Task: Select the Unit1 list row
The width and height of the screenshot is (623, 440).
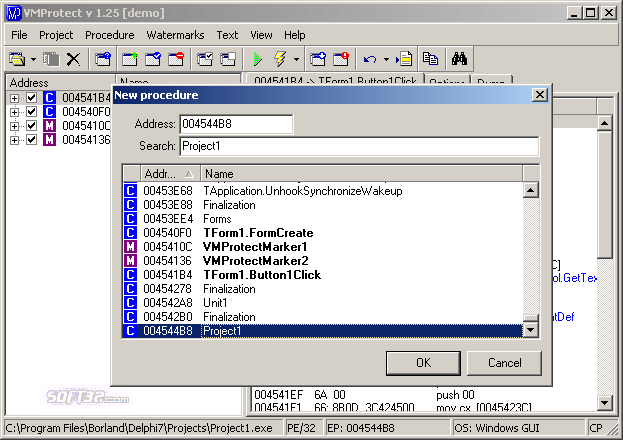Action: pos(323,303)
